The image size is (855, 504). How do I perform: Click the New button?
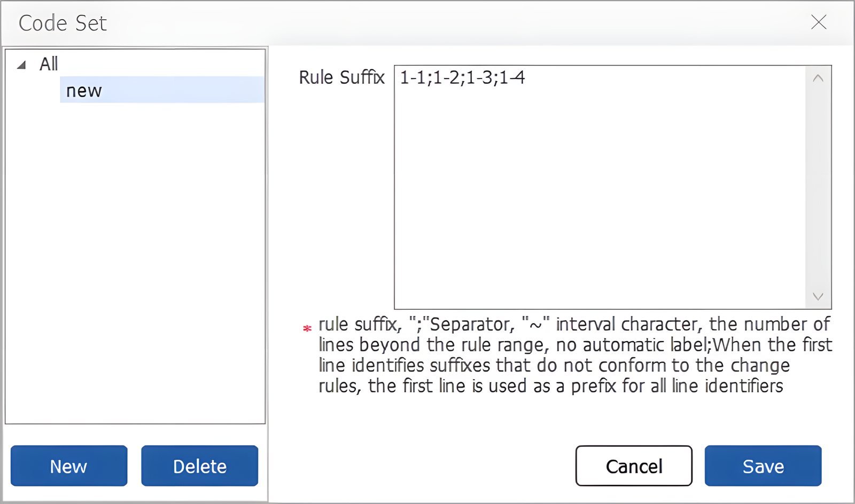(x=69, y=466)
